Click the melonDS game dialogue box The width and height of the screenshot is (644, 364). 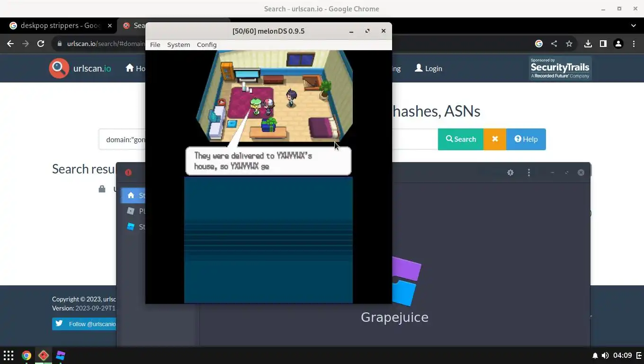268,161
